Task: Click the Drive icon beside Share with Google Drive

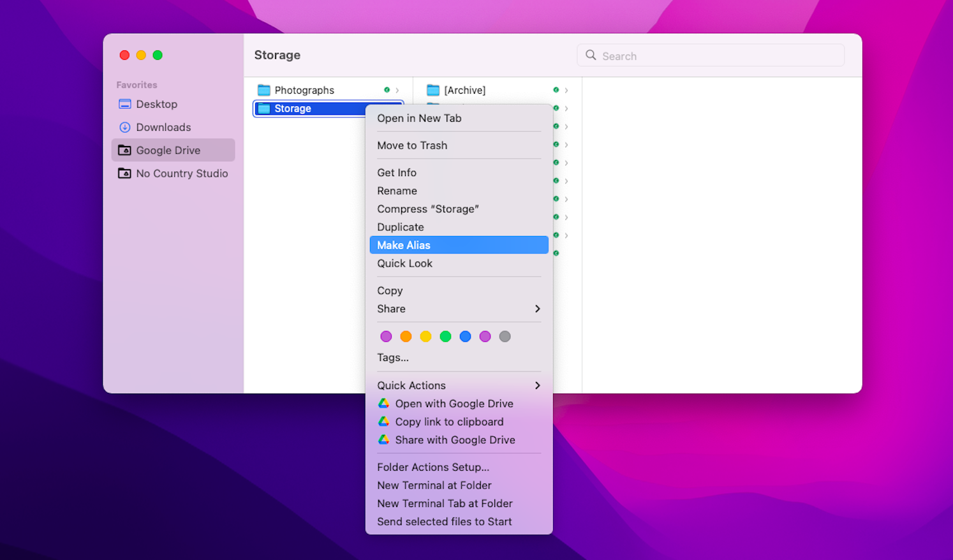Action: point(384,440)
